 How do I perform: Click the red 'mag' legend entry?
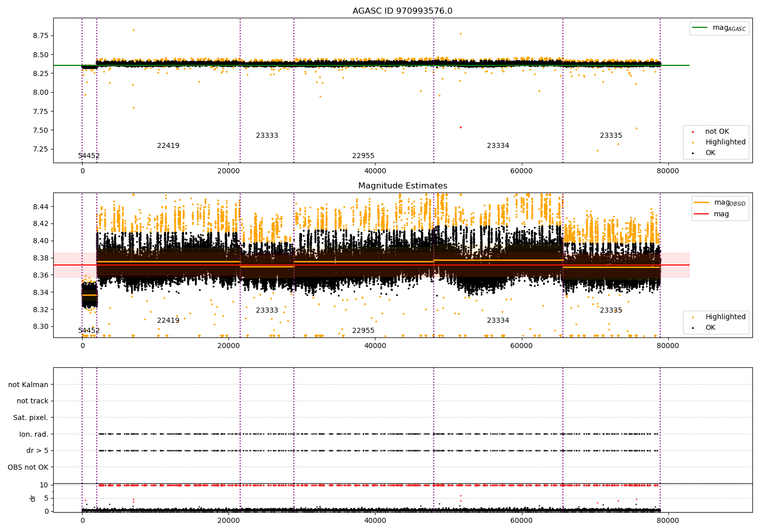coord(702,214)
